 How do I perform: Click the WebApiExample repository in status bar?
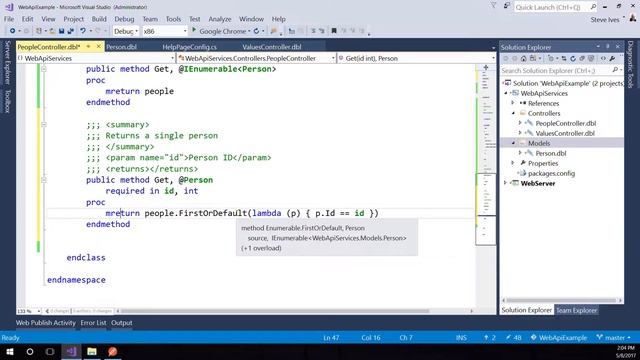click(559, 338)
